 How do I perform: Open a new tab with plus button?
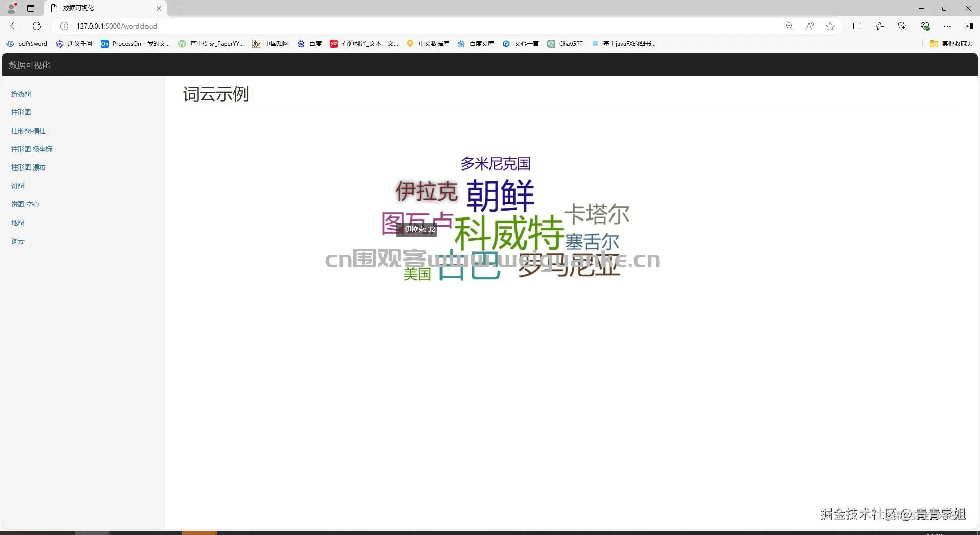click(x=178, y=8)
